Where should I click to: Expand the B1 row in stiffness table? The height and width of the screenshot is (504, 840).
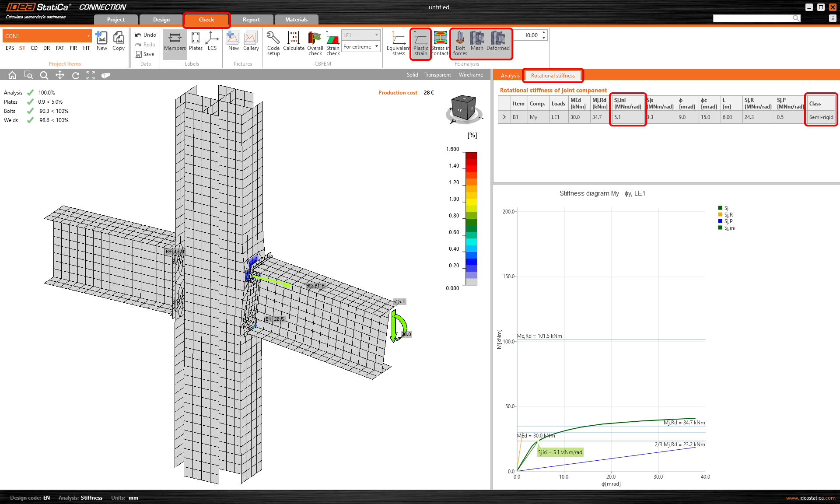click(x=504, y=117)
